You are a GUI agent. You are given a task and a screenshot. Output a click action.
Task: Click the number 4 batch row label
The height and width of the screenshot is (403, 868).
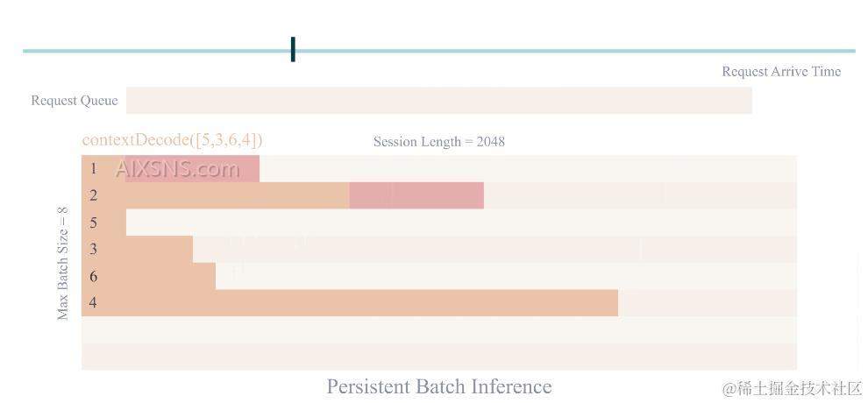tap(93, 304)
